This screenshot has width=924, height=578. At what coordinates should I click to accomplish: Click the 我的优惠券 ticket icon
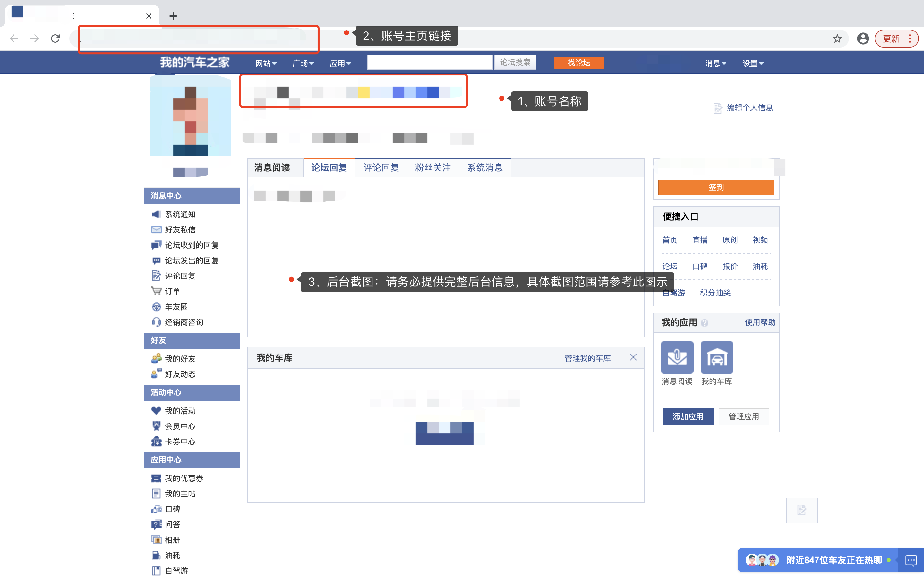click(156, 478)
